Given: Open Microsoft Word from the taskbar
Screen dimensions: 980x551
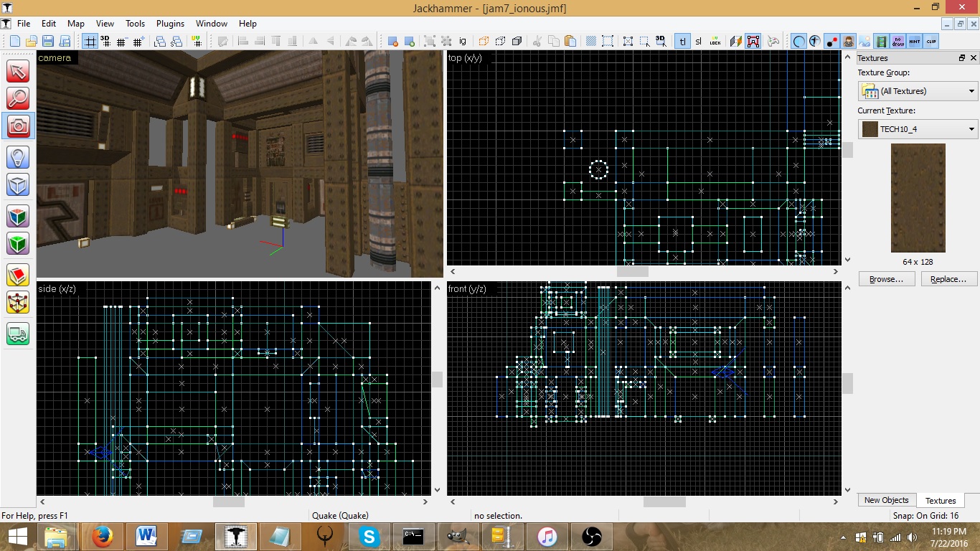Looking at the screenshot, I should pyautogui.click(x=146, y=536).
